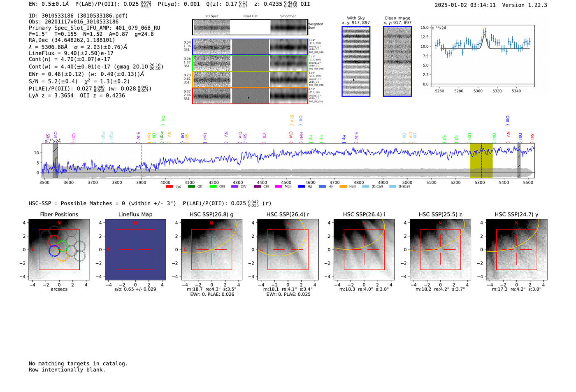Click the Primary Spec_Slot_IFU_AMP text

[x=95, y=28]
